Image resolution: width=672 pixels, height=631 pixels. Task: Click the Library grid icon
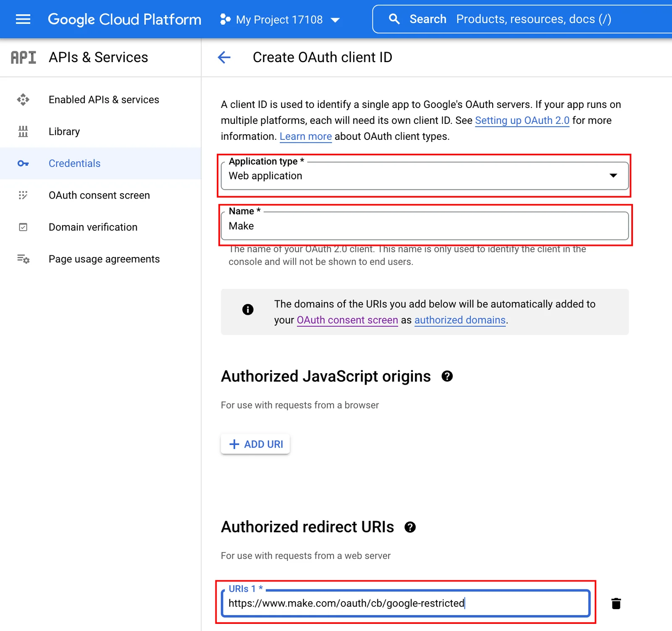(23, 131)
